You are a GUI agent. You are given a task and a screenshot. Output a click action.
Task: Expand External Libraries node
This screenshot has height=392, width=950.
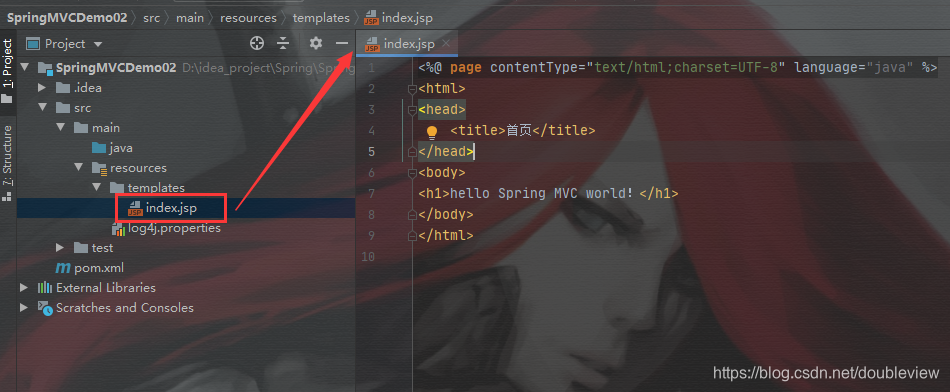tap(24, 287)
